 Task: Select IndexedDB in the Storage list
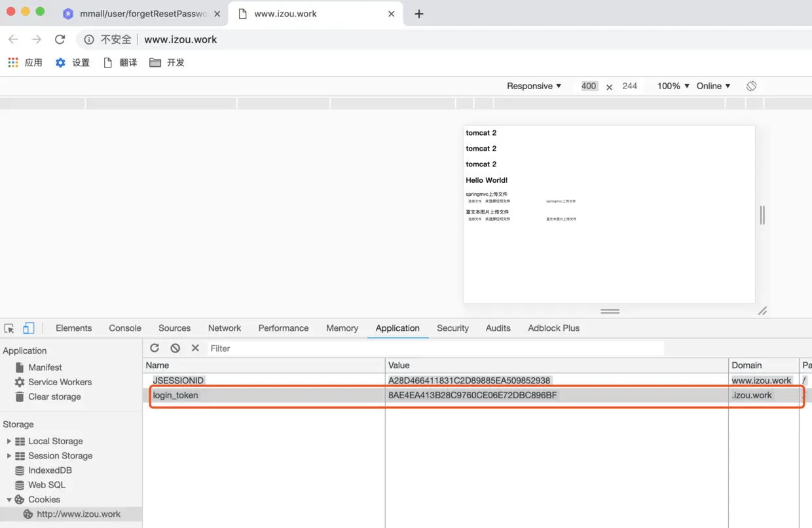tap(50, 470)
